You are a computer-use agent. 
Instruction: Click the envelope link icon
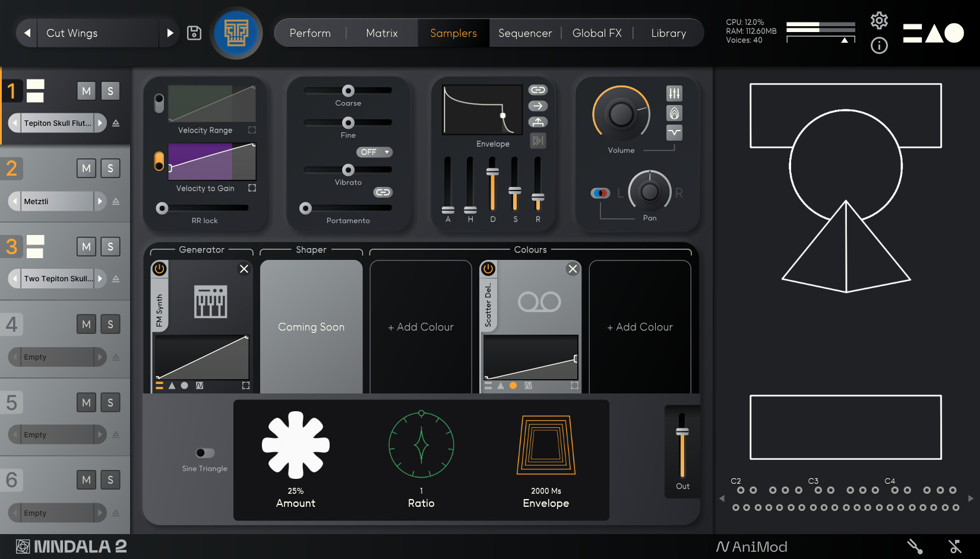[538, 90]
